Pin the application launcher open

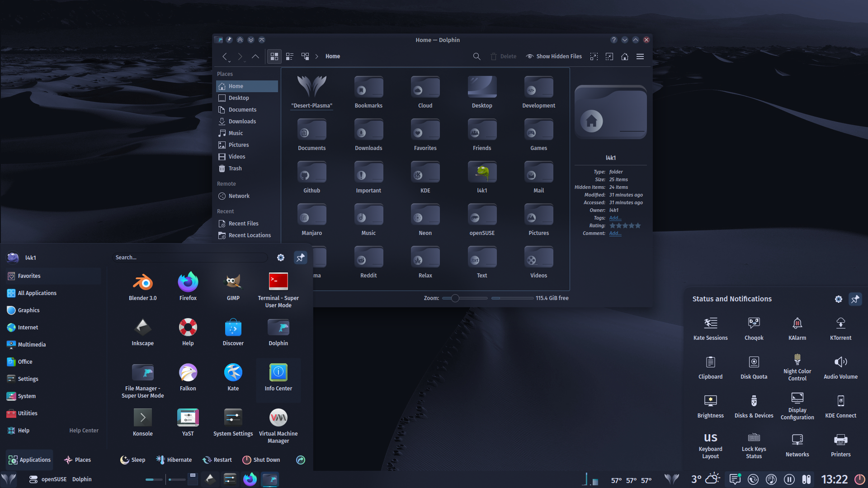[x=300, y=258]
